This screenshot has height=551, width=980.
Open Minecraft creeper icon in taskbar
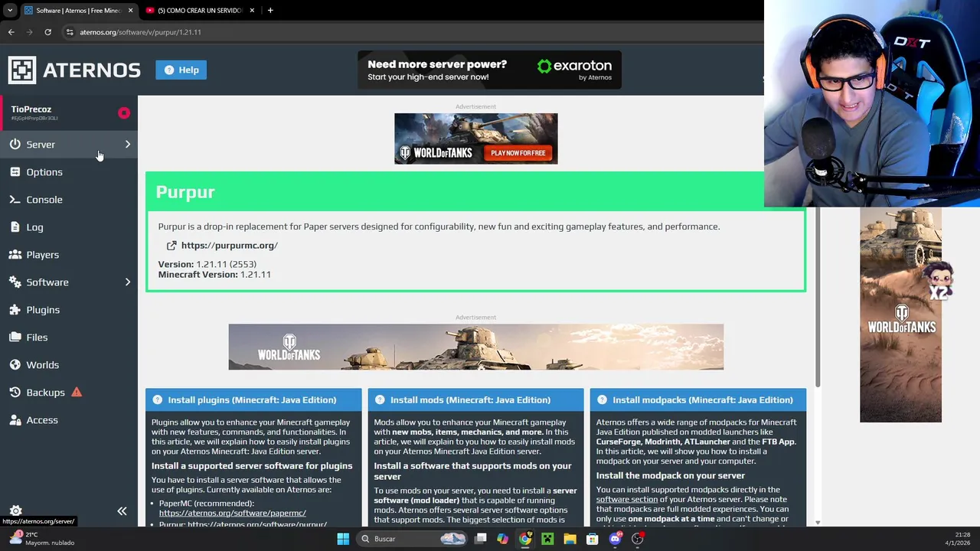point(547,539)
